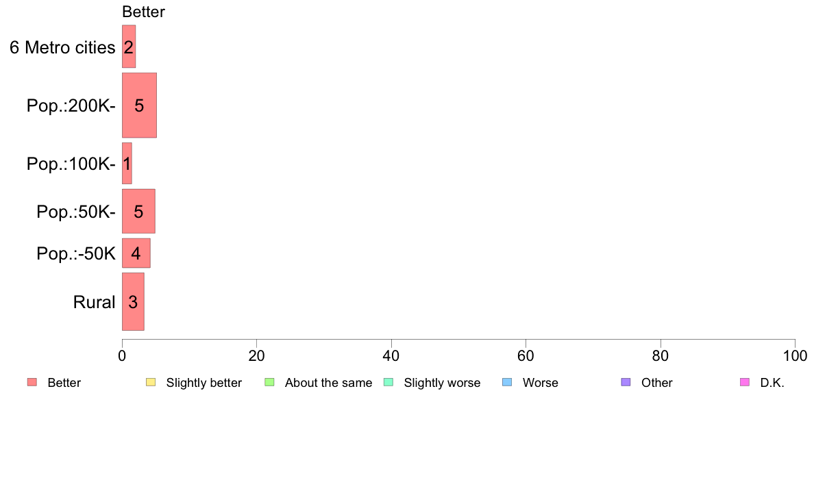
Task: Click the Pop.:50K- bar
Action: coord(138,211)
